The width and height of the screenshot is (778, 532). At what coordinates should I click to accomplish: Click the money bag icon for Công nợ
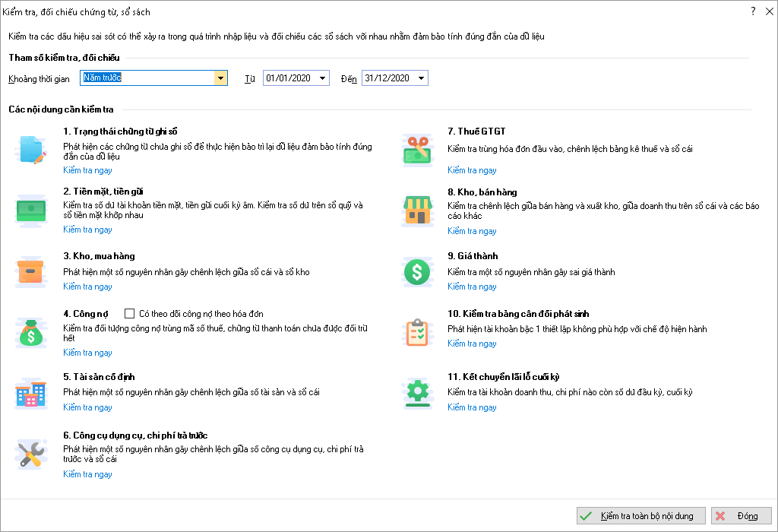tap(31, 333)
